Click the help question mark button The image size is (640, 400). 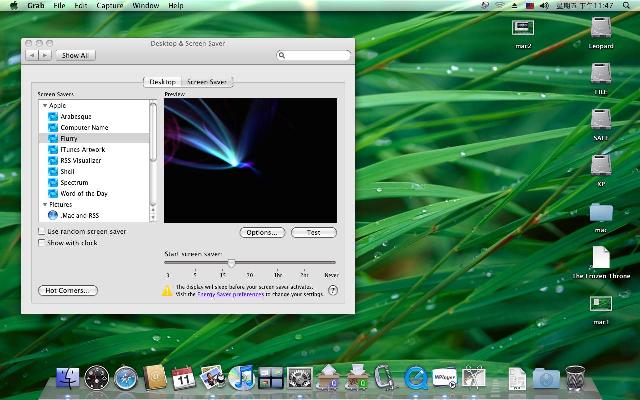[x=331, y=290]
